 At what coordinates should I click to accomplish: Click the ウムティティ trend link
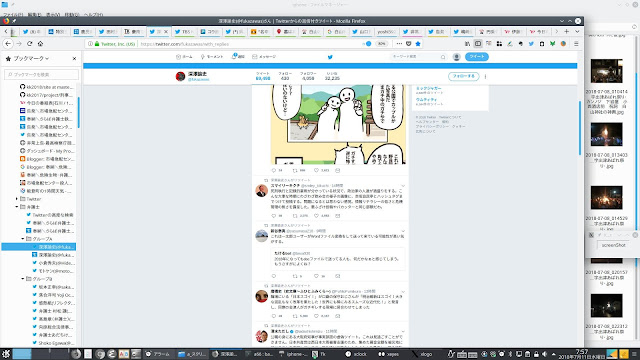pyautogui.click(x=426, y=100)
